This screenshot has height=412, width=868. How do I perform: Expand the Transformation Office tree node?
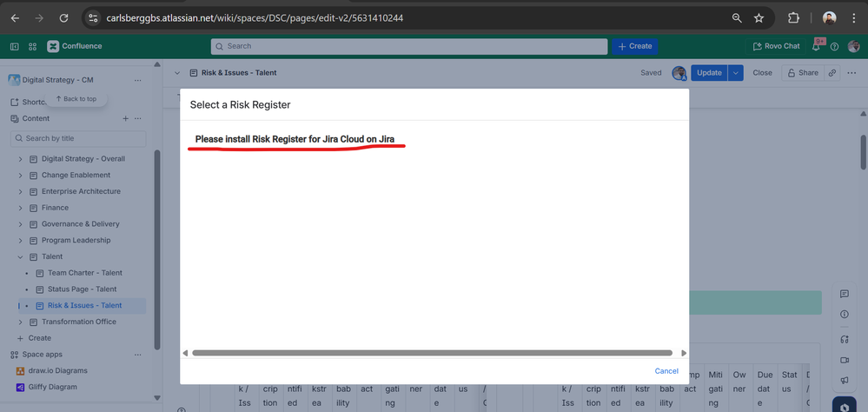(21, 322)
